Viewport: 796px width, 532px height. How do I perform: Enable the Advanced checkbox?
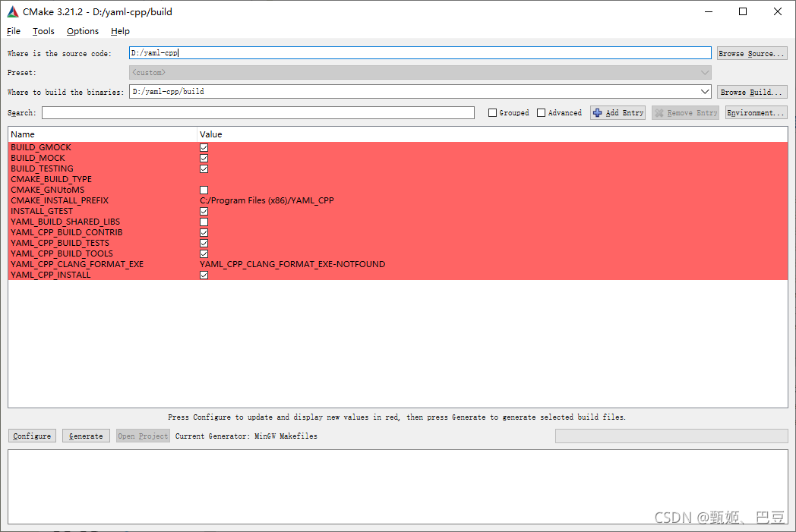542,112
